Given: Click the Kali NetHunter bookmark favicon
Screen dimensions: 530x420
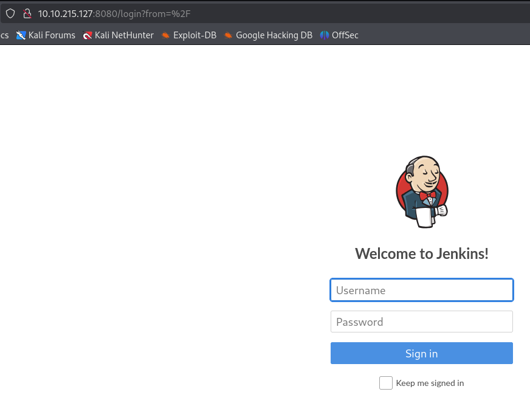Looking at the screenshot, I should tap(88, 35).
